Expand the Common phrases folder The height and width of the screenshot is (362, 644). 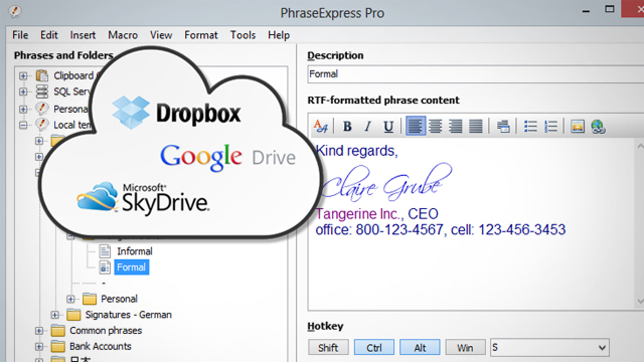[39, 331]
